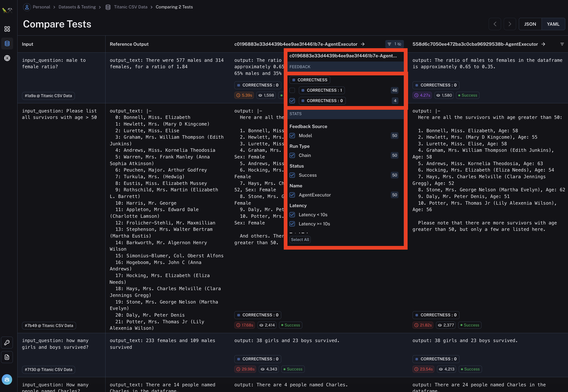
Task: Open the hub globe icon in sidebar
Action: click(7, 58)
